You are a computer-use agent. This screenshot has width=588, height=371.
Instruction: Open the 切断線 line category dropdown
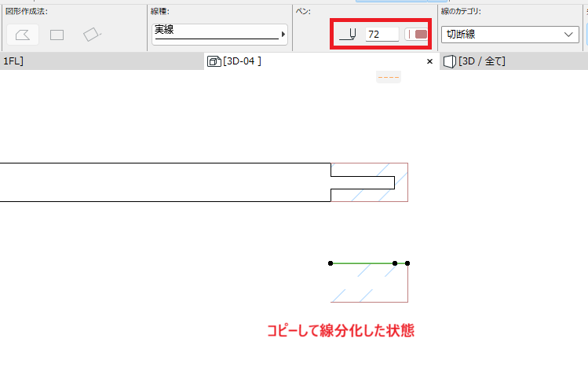(510, 35)
